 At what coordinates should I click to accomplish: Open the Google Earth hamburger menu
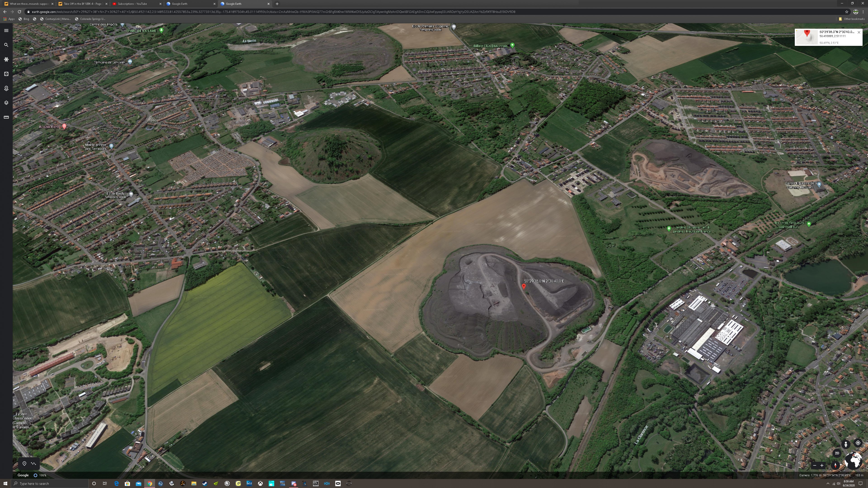click(6, 30)
